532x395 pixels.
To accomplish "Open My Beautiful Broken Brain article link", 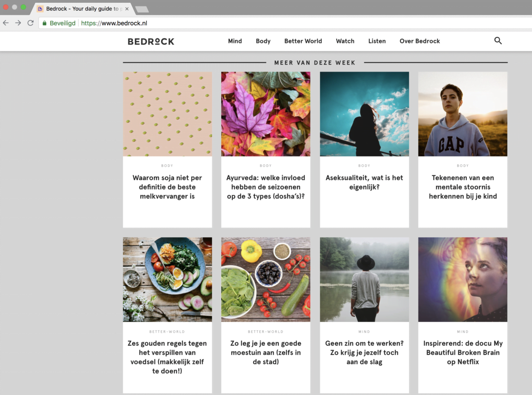I will [x=463, y=353].
